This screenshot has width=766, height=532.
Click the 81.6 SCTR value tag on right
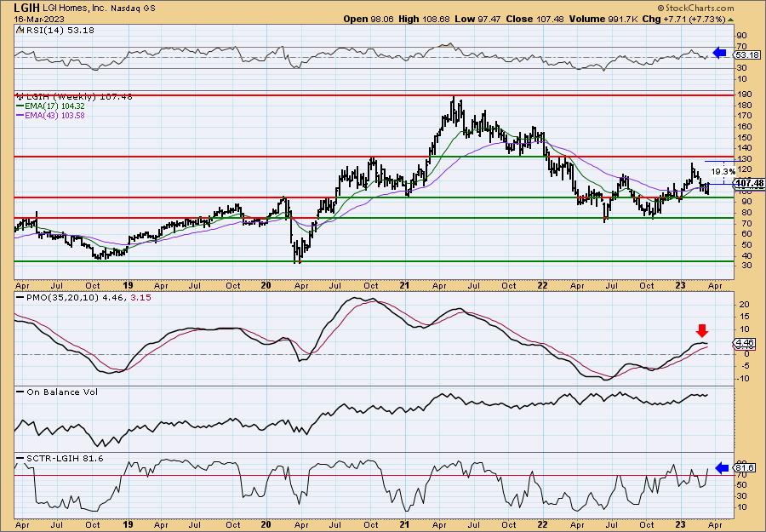tap(746, 467)
